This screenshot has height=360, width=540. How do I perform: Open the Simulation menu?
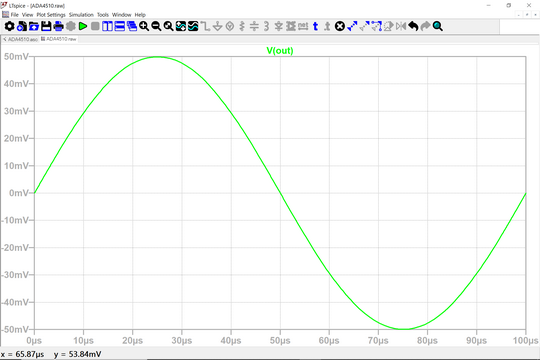coord(81,15)
